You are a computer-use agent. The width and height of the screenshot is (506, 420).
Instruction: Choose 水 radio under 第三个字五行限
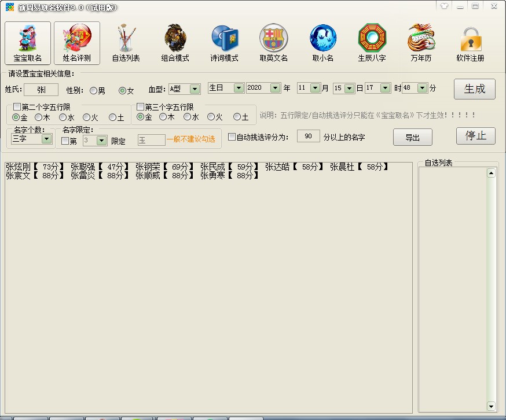pyautogui.click(x=187, y=117)
